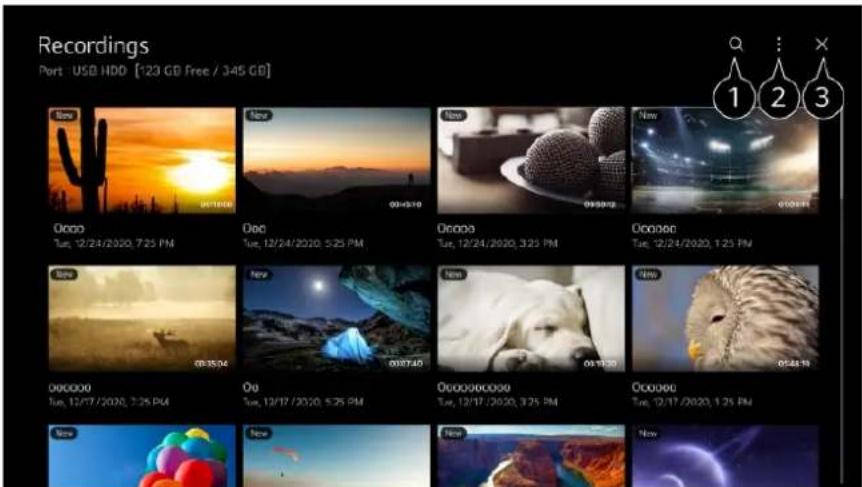862x487 pixels.
Task: Click the date Tue, 12/17/2020, 7:25 PM
Action: [109, 402]
